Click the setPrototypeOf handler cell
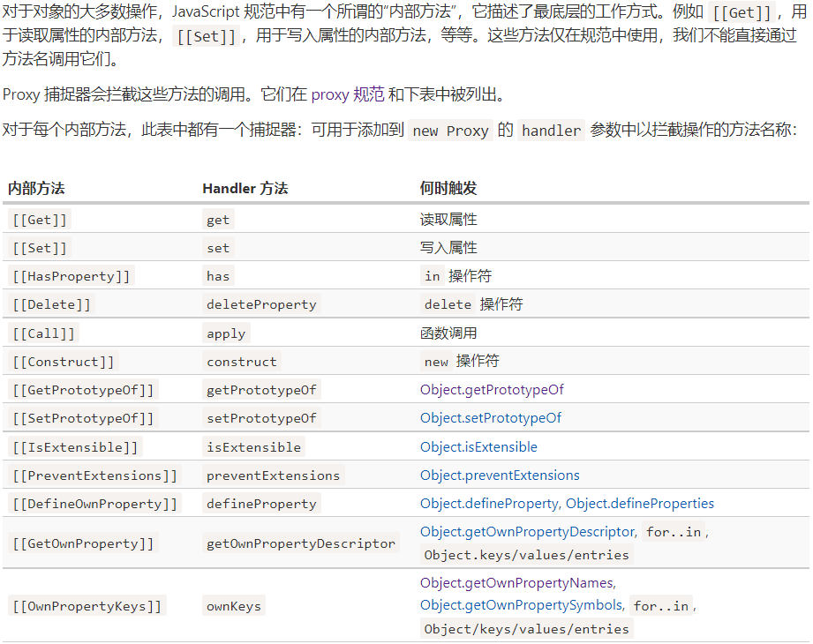 (261, 418)
